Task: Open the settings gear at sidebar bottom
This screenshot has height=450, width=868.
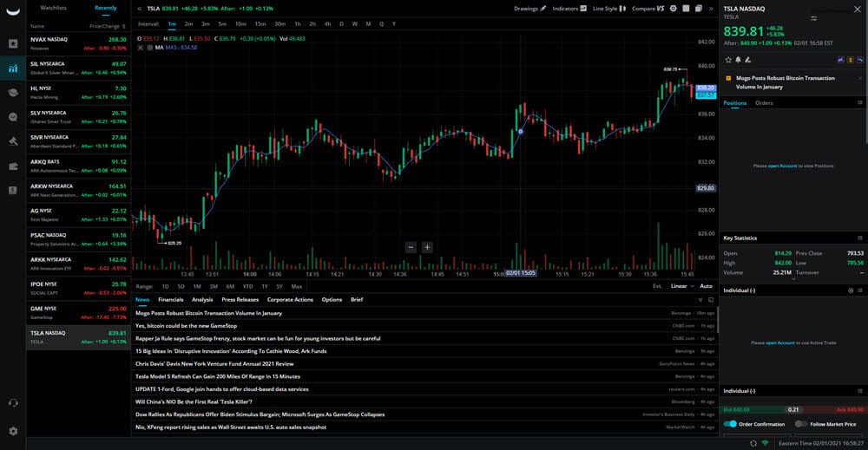Action: click(x=13, y=431)
